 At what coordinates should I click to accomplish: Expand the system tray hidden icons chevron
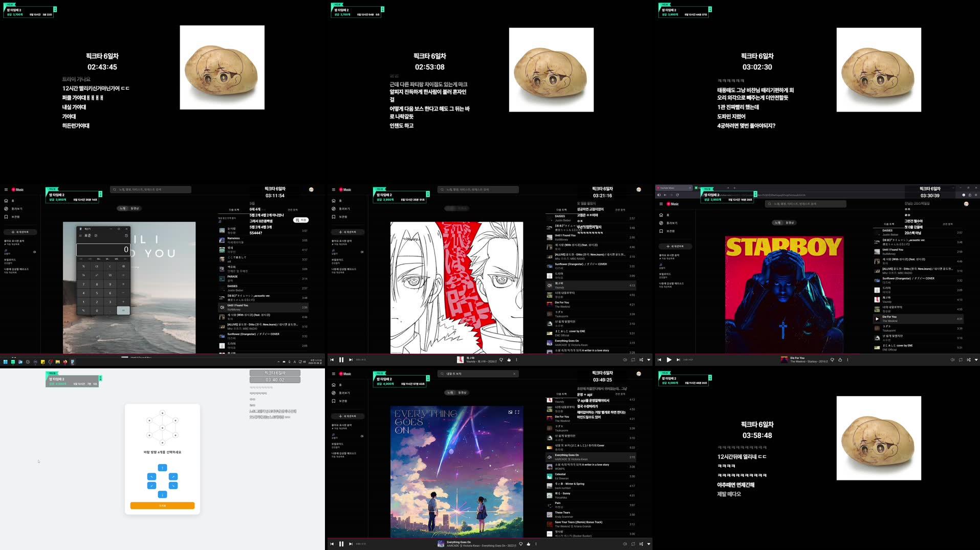[278, 362]
